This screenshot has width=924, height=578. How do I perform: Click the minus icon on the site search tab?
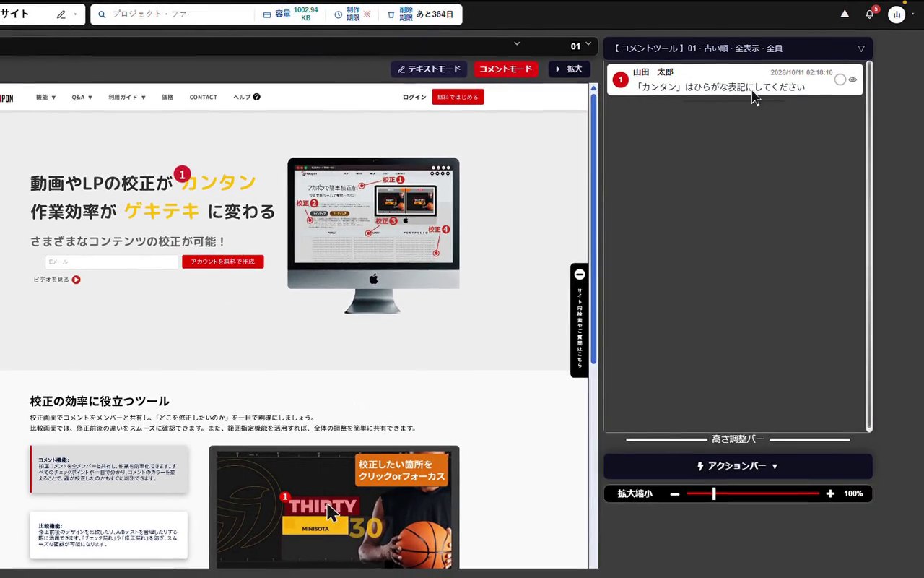pos(579,275)
